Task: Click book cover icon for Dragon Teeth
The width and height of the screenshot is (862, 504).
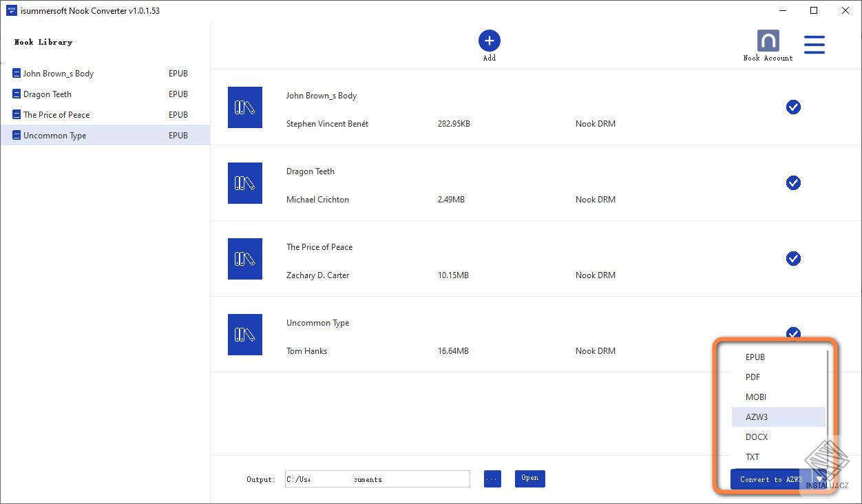Action: point(245,183)
